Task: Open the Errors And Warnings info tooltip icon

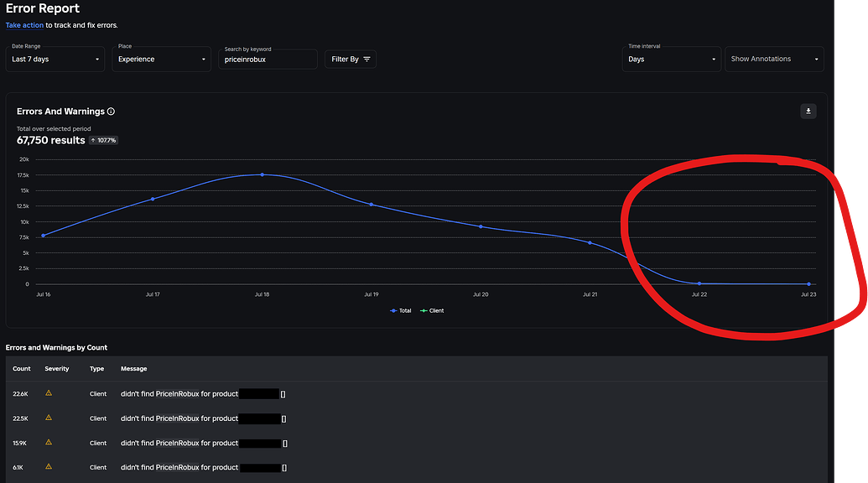Action: tap(112, 112)
